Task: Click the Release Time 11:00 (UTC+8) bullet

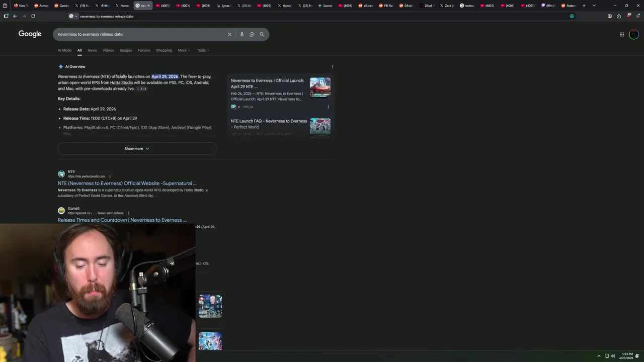Action: pyautogui.click(x=100, y=118)
